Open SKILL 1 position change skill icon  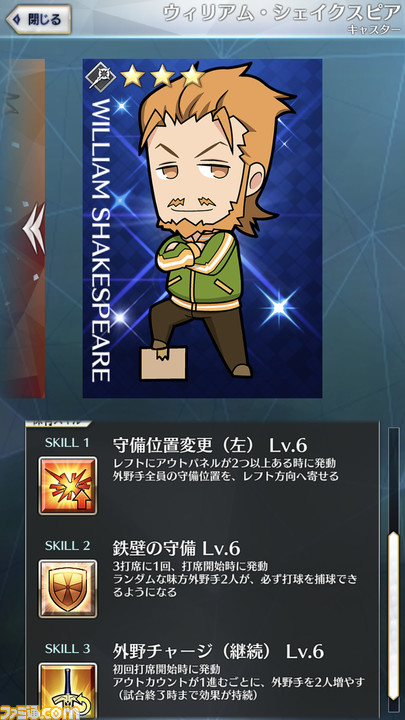pyautogui.click(x=68, y=485)
